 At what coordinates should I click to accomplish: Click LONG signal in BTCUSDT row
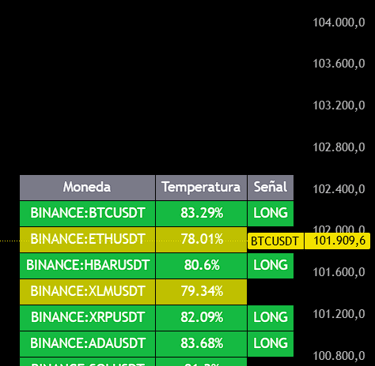click(x=270, y=213)
